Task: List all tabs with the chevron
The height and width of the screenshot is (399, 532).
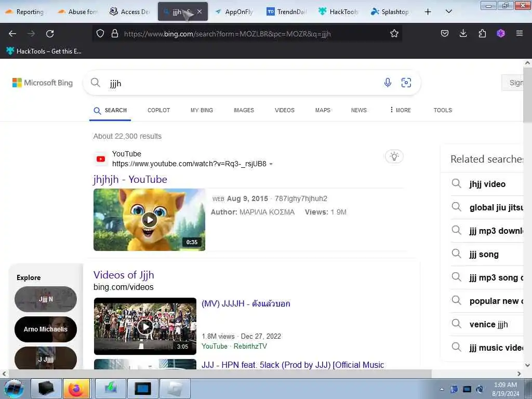Action: [448, 11]
